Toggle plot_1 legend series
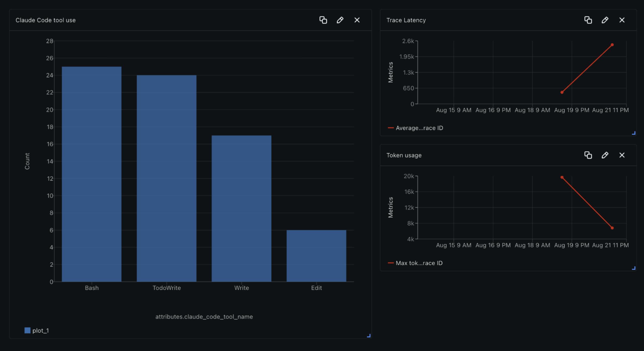Image resolution: width=644 pixels, height=351 pixels. (37, 330)
